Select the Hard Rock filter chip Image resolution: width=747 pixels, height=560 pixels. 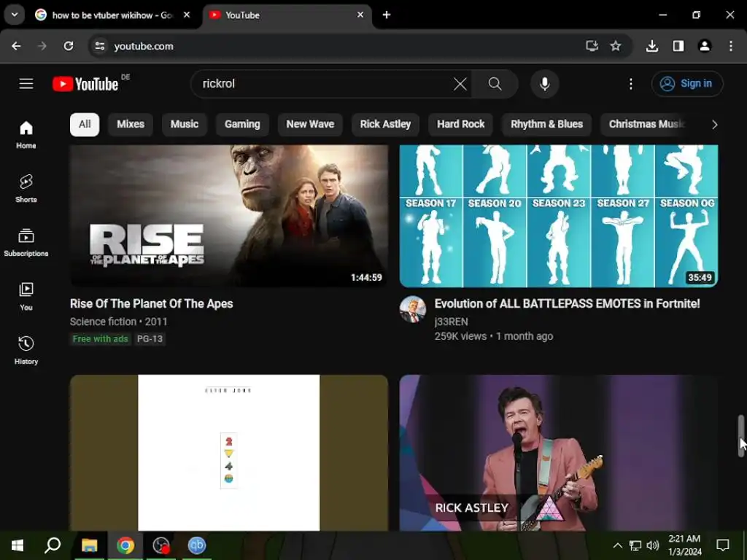point(461,124)
